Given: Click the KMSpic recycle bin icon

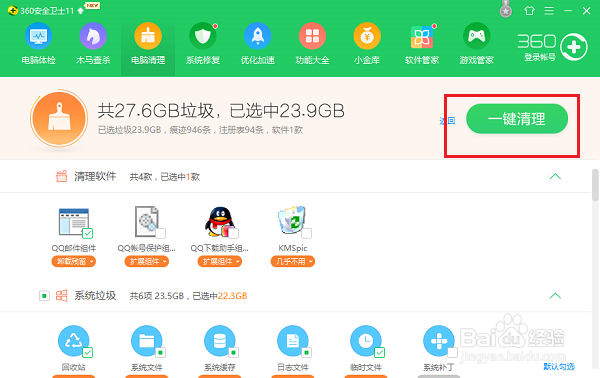Looking at the screenshot, I should (292, 221).
